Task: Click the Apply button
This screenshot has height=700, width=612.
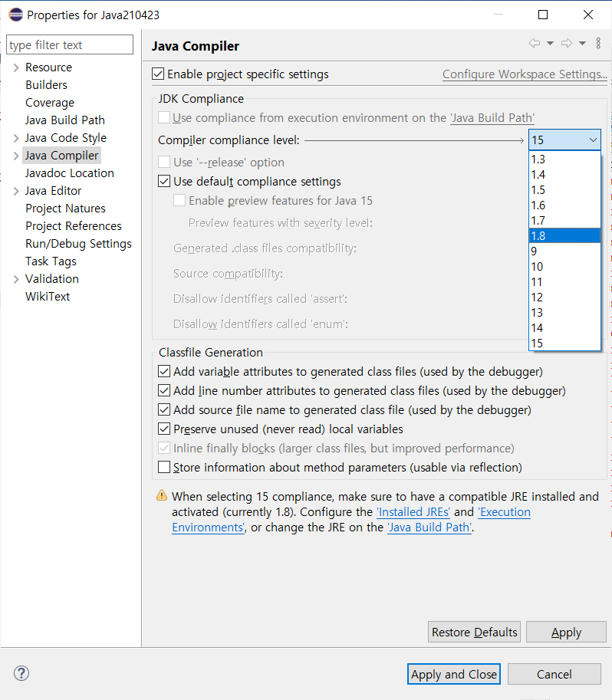Action: [x=566, y=632]
